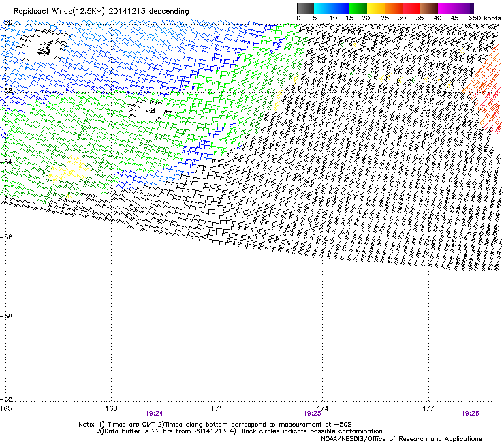Click the -58 latitude axis label

pos(6,316)
